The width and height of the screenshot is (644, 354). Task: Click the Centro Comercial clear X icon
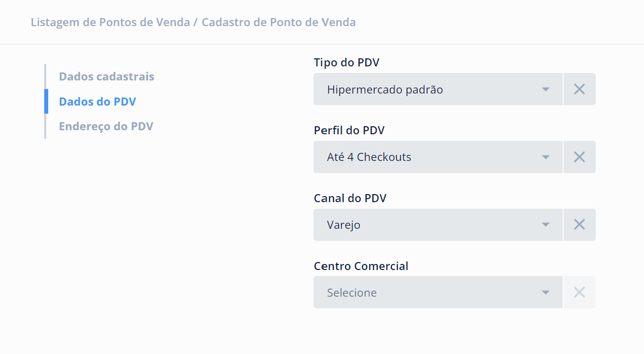(579, 292)
